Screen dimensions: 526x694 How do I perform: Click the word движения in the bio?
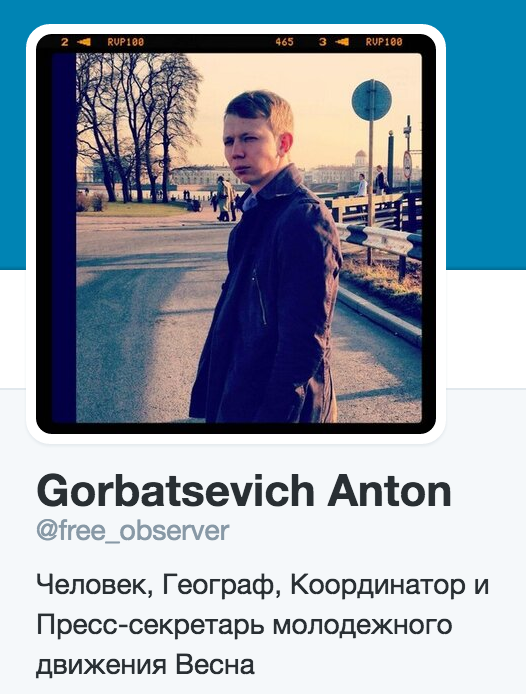click(x=101, y=666)
